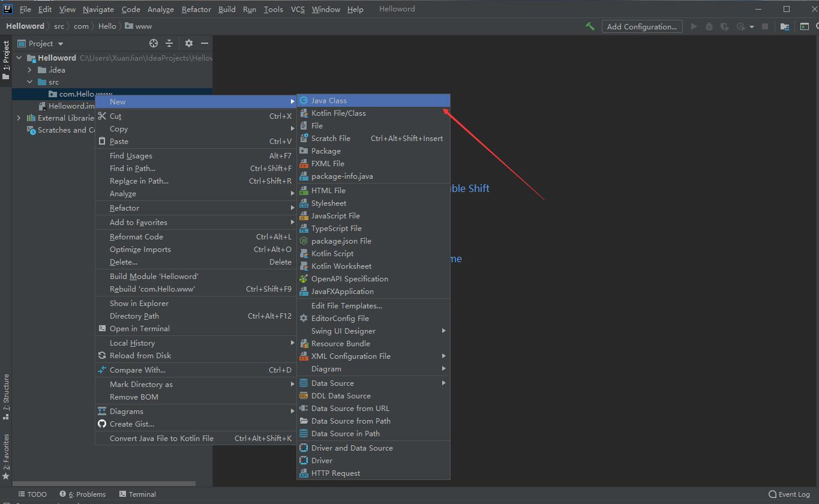Choose Open in Terminal
This screenshot has width=819, height=504.
click(x=195, y=329)
